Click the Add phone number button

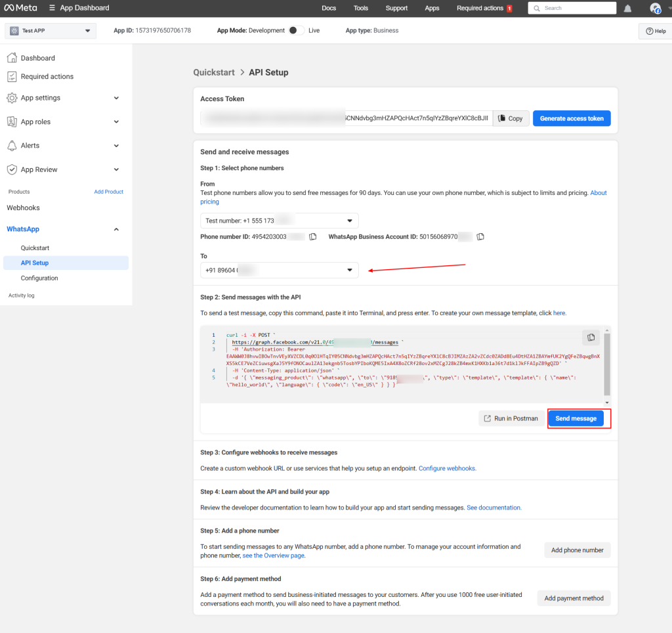click(577, 550)
